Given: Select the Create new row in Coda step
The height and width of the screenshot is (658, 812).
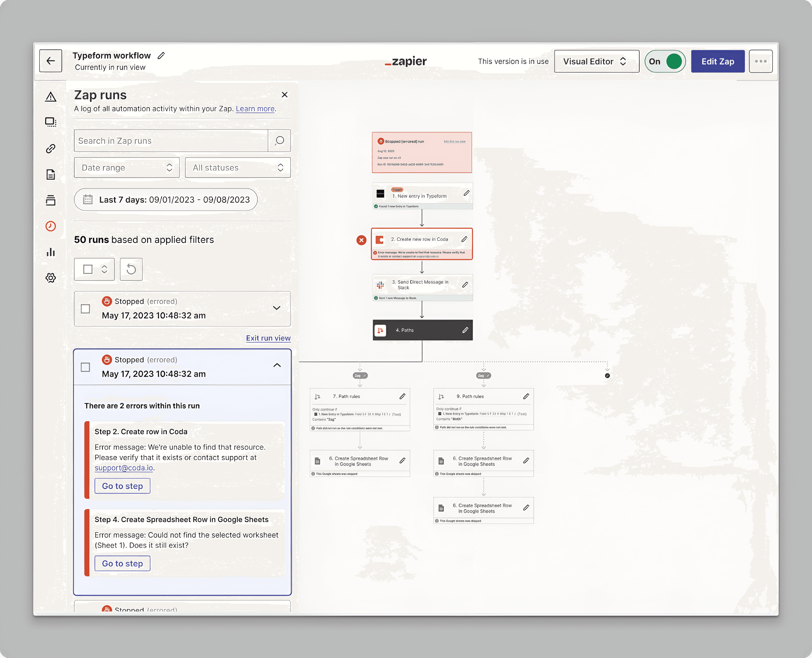Looking at the screenshot, I should tap(420, 240).
